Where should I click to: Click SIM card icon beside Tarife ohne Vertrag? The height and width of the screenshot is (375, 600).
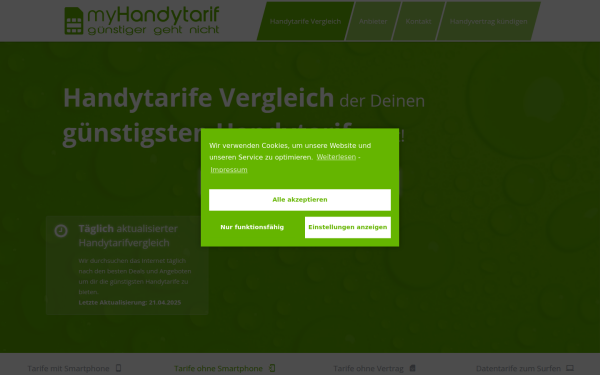pyautogui.click(x=412, y=368)
